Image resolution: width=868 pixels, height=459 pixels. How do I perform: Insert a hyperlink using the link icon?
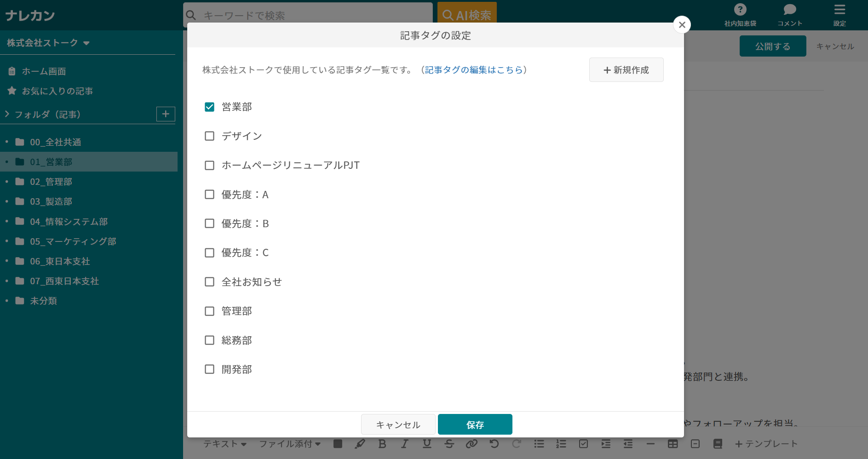point(471,444)
